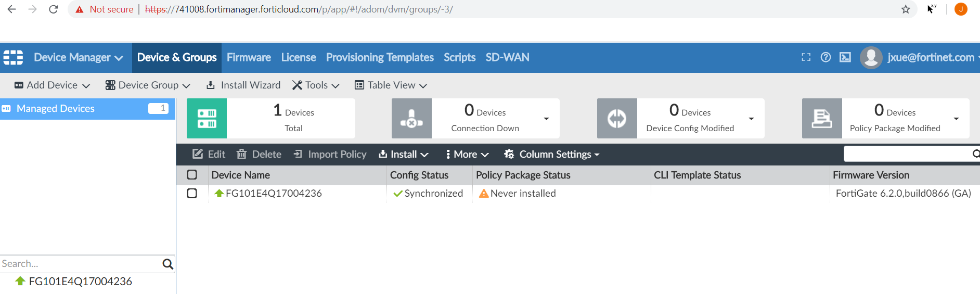Click the Policy Package Modified icon
The image size is (980, 294).
coord(822,119)
